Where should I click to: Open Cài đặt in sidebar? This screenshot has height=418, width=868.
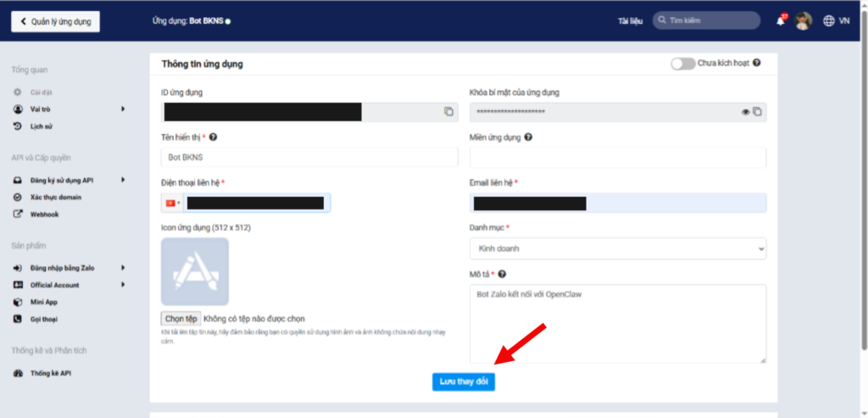pos(41,92)
